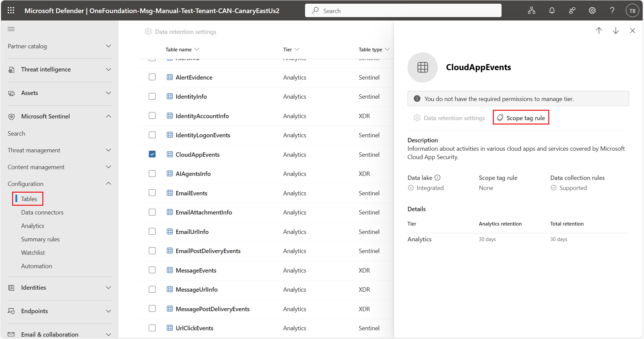The width and height of the screenshot is (644, 339).
Task: Click Data retention settings in details panel
Action: pyautogui.click(x=449, y=118)
